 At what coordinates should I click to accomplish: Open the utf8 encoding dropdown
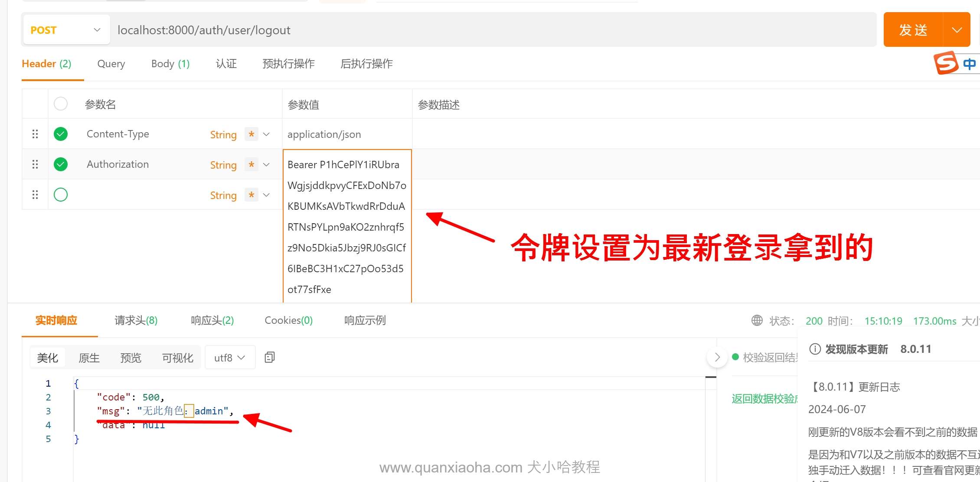click(x=230, y=358)
